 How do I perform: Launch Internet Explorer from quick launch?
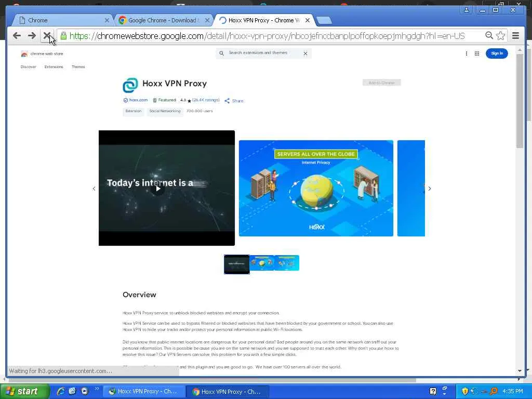point(61,391)
